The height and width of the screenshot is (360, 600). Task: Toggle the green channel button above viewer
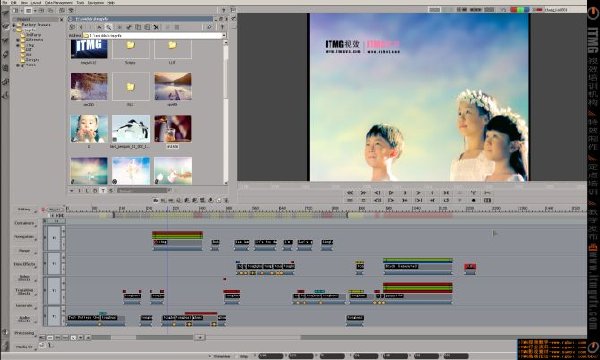[520, 10]
